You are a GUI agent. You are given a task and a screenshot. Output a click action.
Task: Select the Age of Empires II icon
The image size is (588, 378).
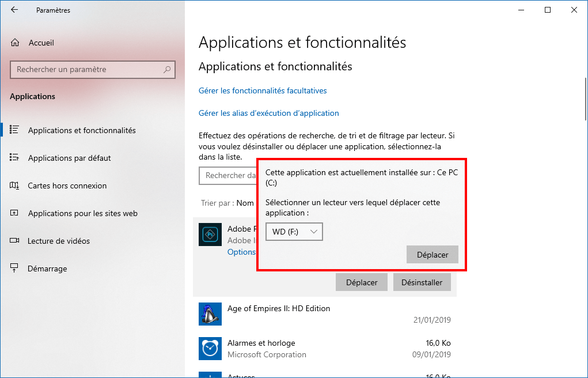tap(210, 314)
